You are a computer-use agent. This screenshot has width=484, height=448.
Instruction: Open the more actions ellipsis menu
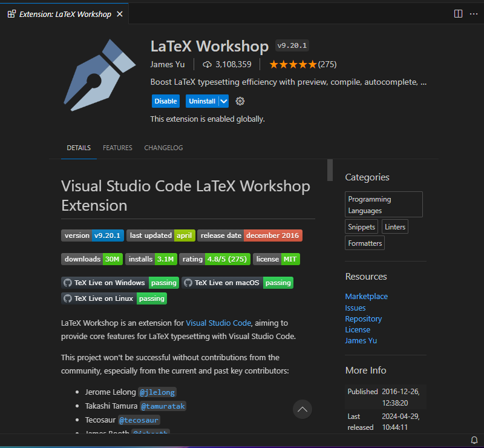click(473, 13)
